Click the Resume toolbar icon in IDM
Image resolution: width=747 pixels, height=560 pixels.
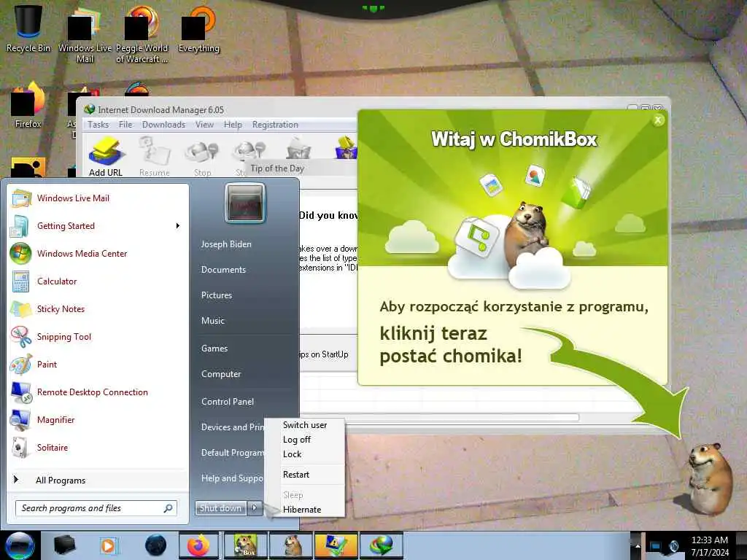[155, 156]
